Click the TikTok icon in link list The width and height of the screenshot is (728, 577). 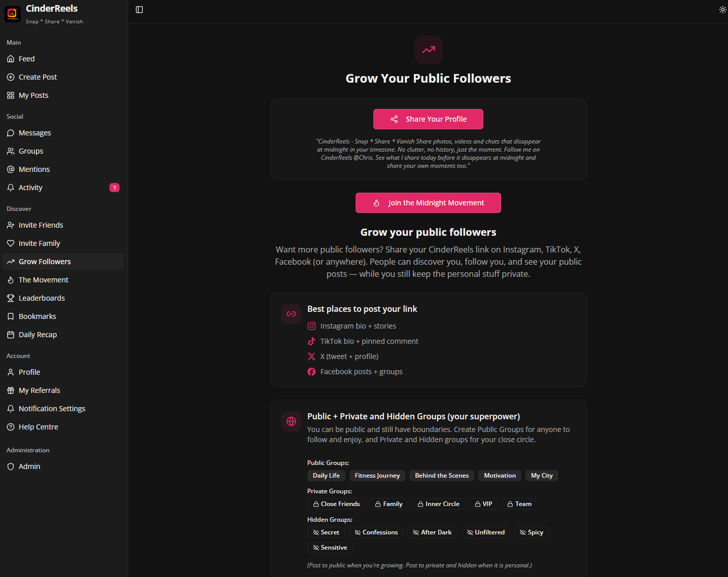tap(312, 341)
